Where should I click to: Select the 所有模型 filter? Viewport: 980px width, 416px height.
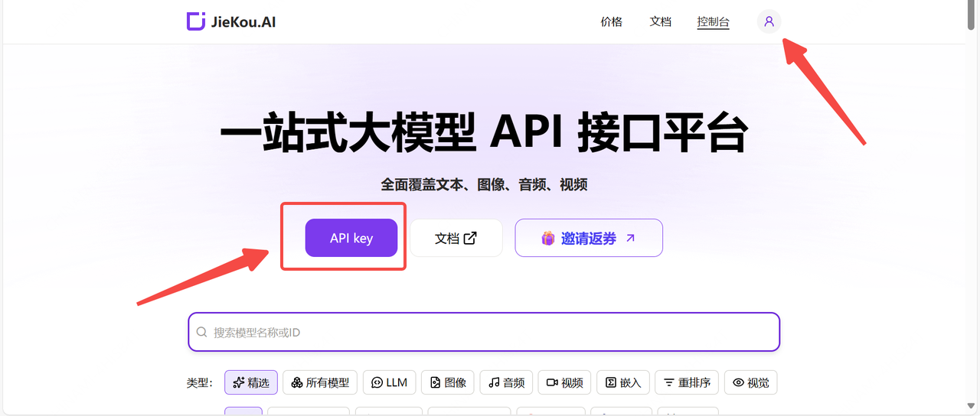coord(320,382)
